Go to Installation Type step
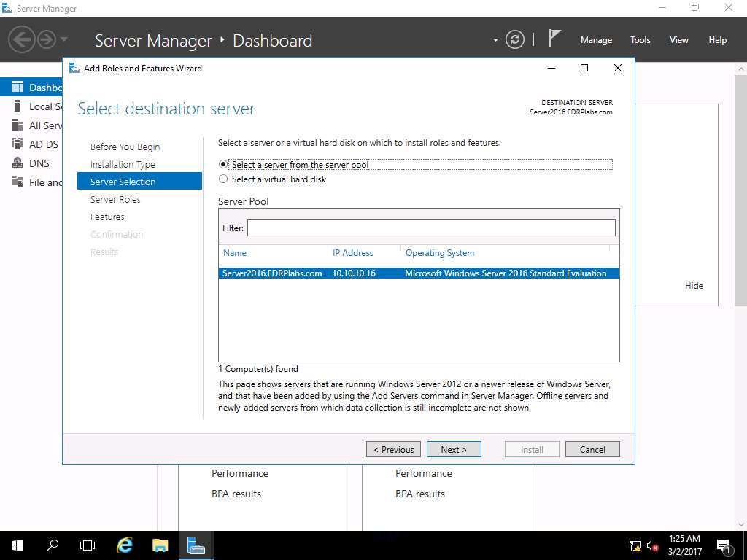This screenshot has width=747, height=560. [x=123, y=164]
